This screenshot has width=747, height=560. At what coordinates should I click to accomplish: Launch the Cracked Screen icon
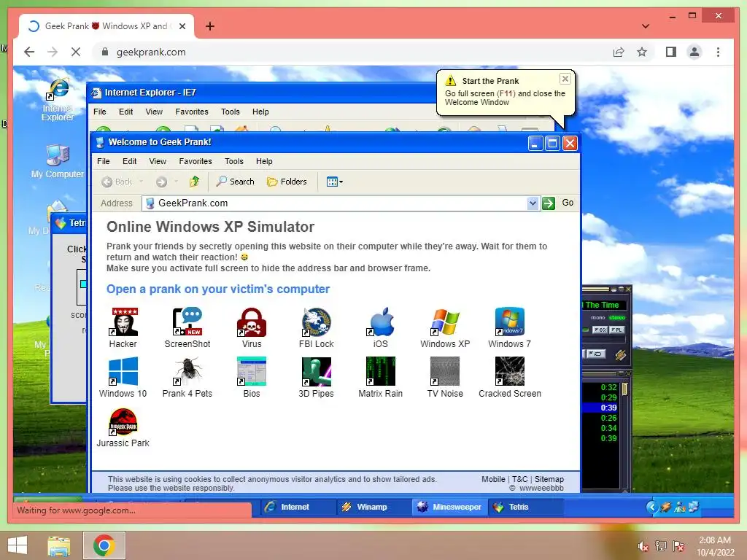click(x=509, y=371)
